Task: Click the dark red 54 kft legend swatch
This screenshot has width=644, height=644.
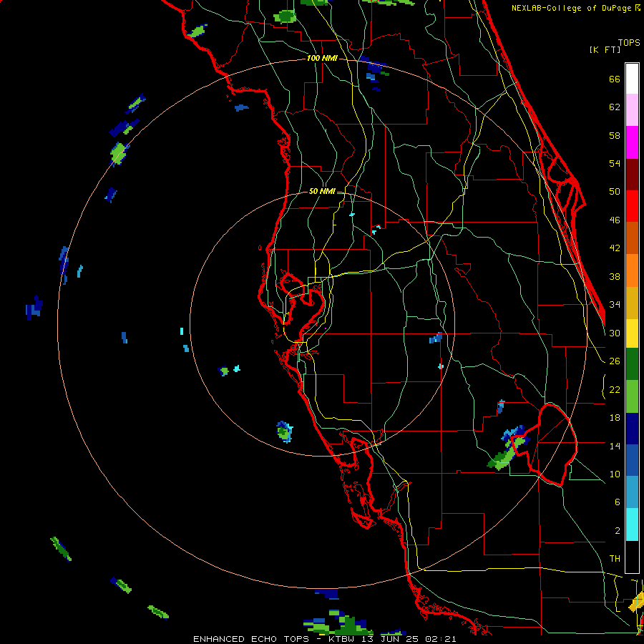Action: pos(632,175)
